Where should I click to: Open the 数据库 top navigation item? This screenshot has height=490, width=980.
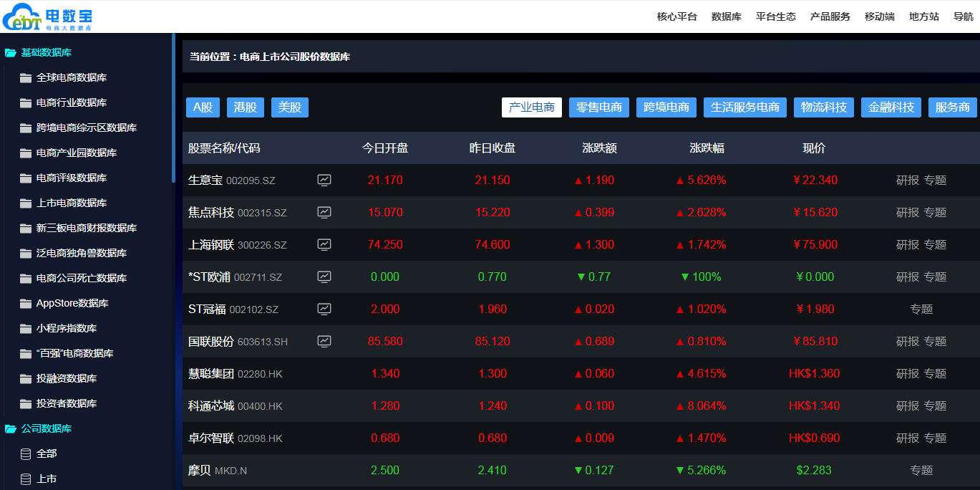[727, 16]
